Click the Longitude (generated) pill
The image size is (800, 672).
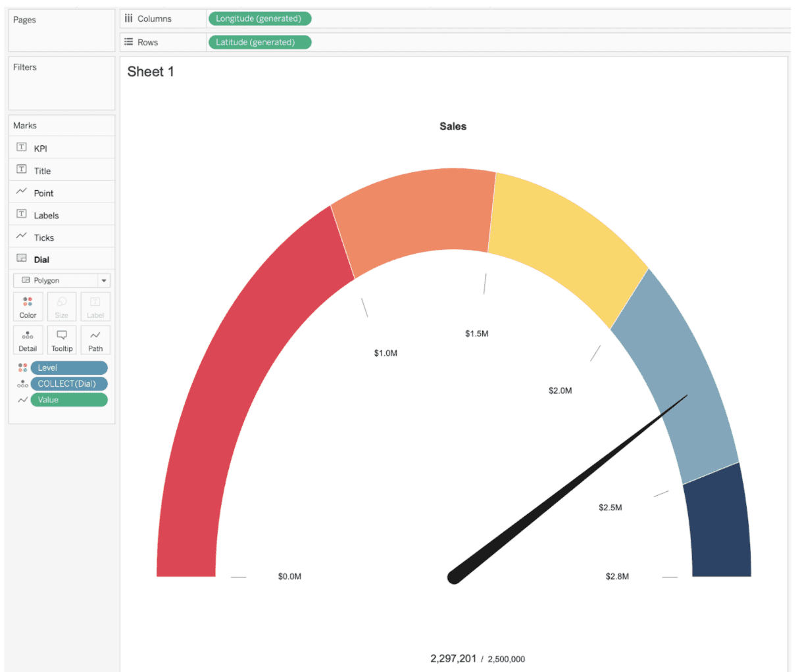coord(259,18)
